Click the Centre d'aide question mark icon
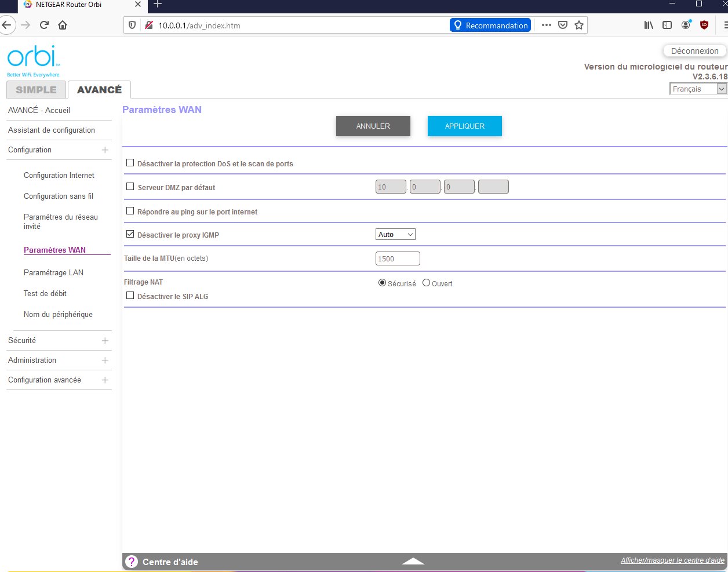Viewport: 728px width, 572px height. tap(132, 562)
